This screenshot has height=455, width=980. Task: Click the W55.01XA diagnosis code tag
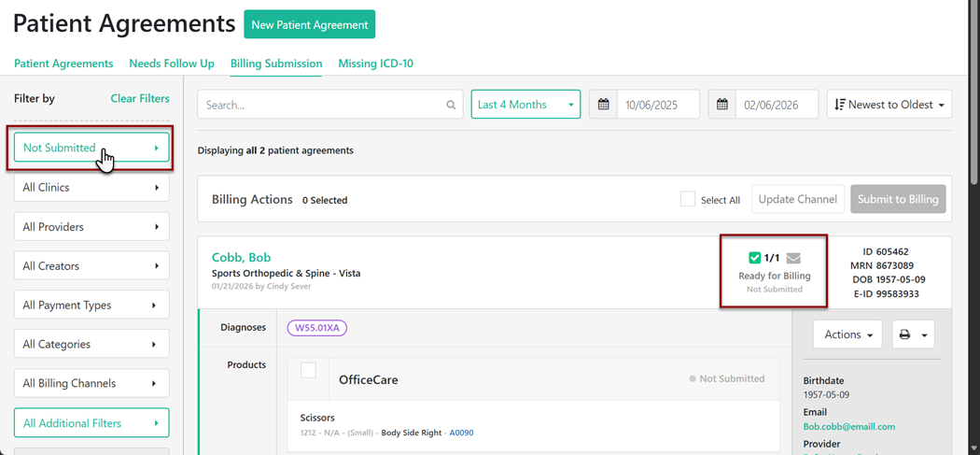pos(317,328)
